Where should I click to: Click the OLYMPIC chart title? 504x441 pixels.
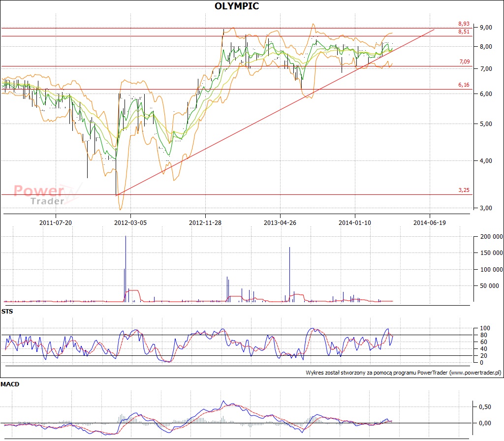point(237,6)
